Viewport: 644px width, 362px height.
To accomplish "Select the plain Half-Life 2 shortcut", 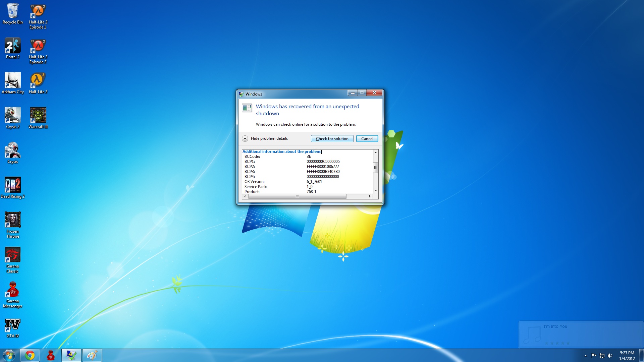I will pyautogui.click(x=38, y=83).
